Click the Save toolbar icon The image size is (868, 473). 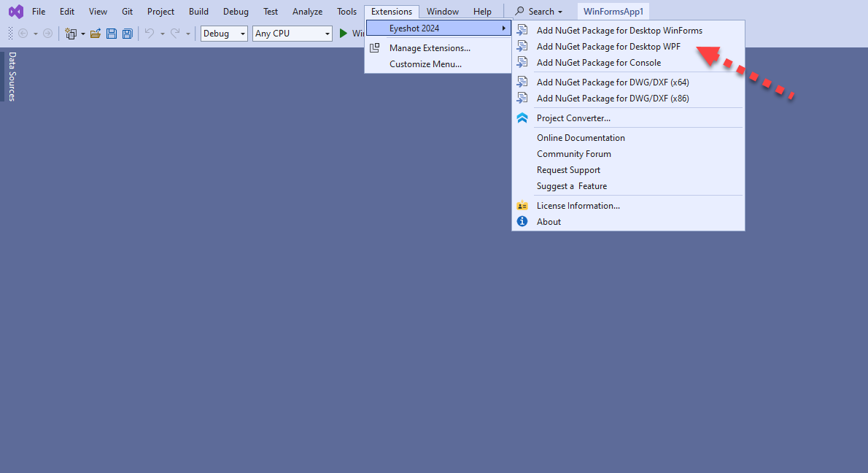pyautogui.click(x=112, y=34)
